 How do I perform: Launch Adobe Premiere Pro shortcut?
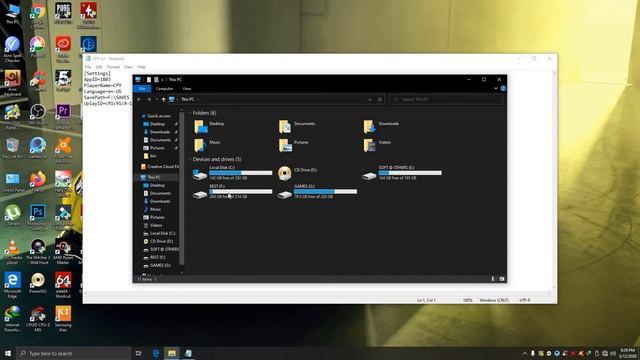(x=63, y=116)
